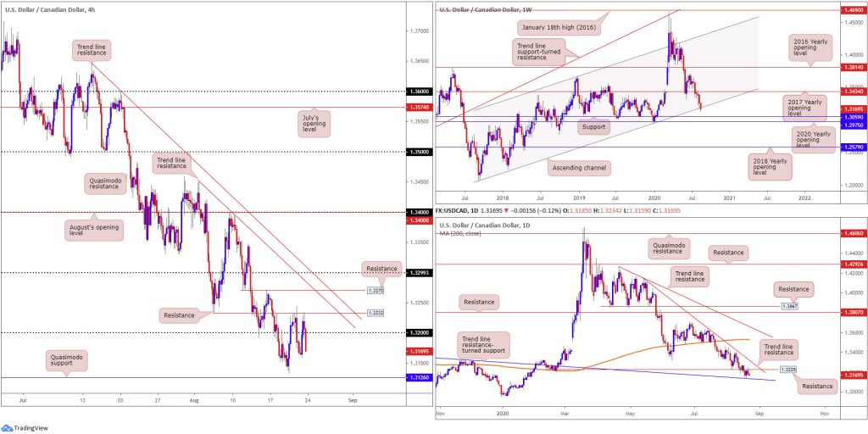
Task: Click the TradingView logo icon
Action: tap(7, 427)
